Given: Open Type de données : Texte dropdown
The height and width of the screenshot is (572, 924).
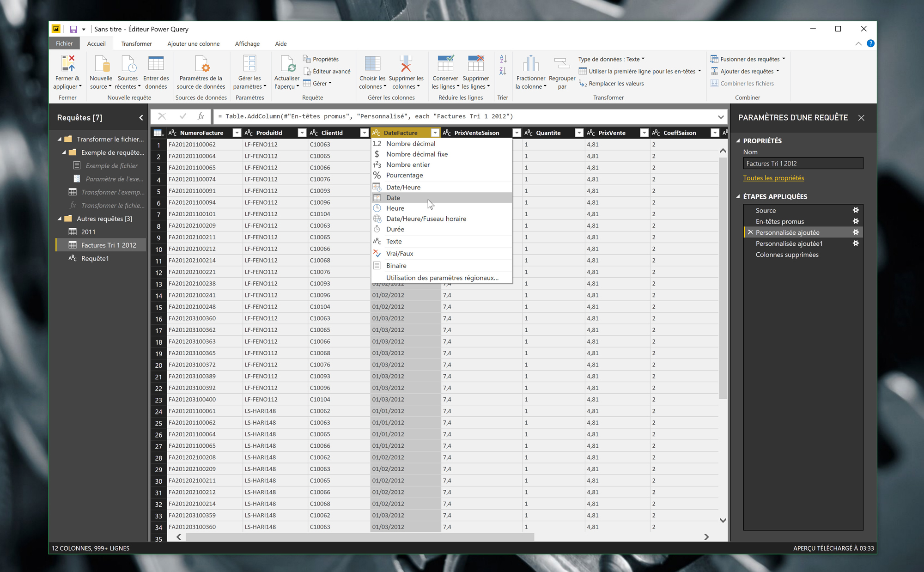Looking at the screenshot, I should (x=611, y=59).
